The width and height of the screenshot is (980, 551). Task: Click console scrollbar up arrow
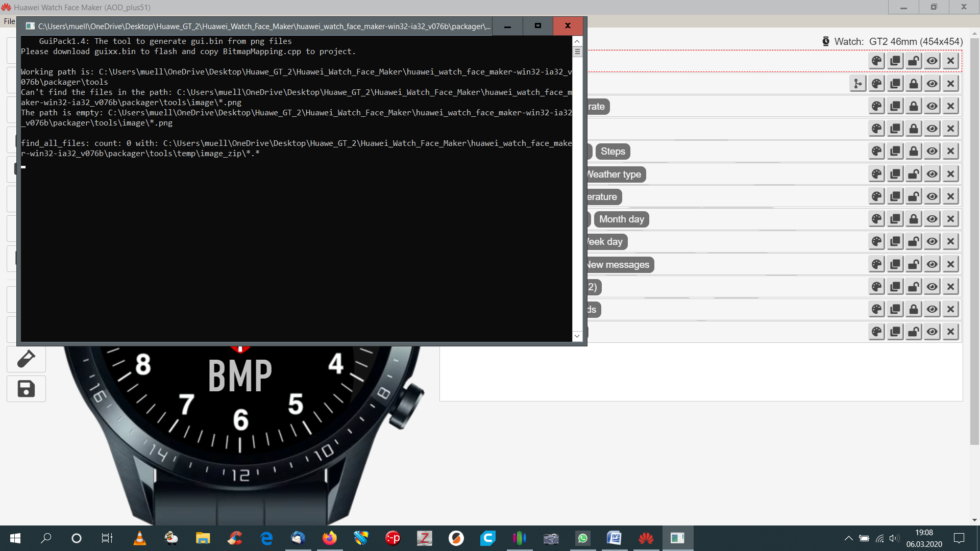[577, 41]
